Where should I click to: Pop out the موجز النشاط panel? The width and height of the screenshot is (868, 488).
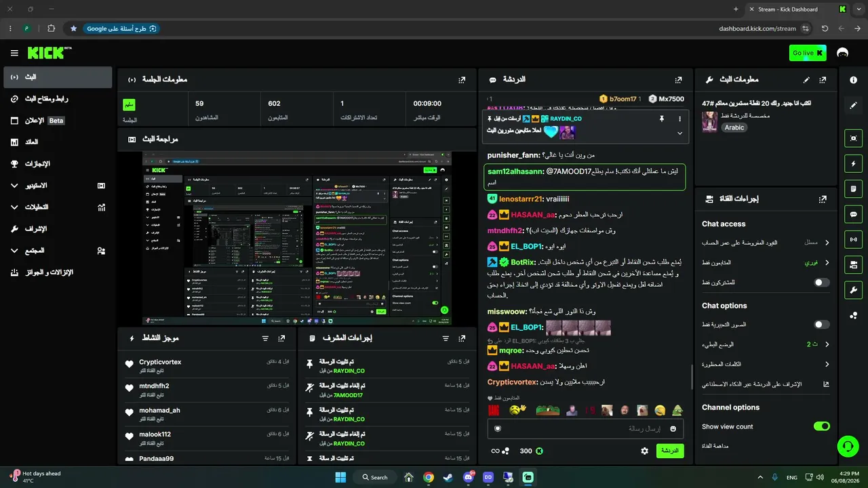(x=281, y=338)
